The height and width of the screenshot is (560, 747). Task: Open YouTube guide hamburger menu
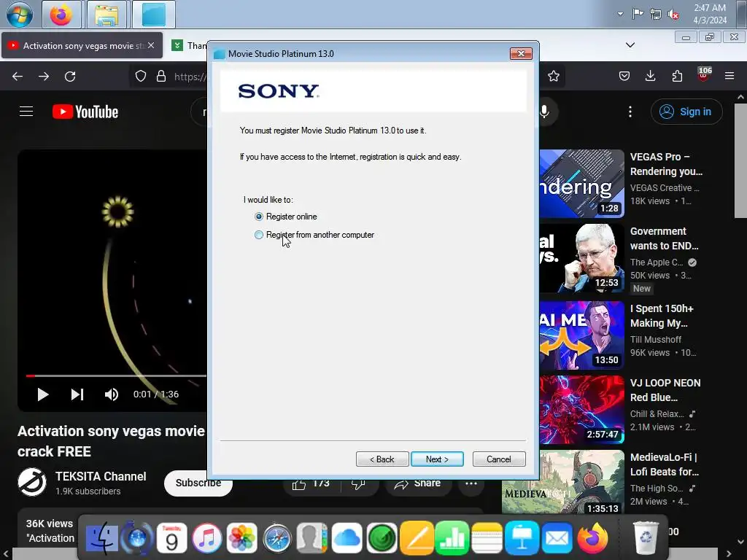(26, 112)
